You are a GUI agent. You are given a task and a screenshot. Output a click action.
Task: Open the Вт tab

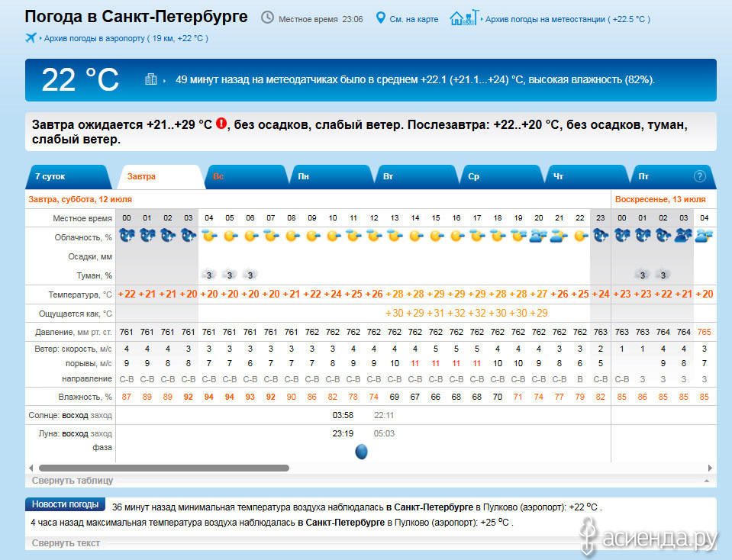pos(418,176)
